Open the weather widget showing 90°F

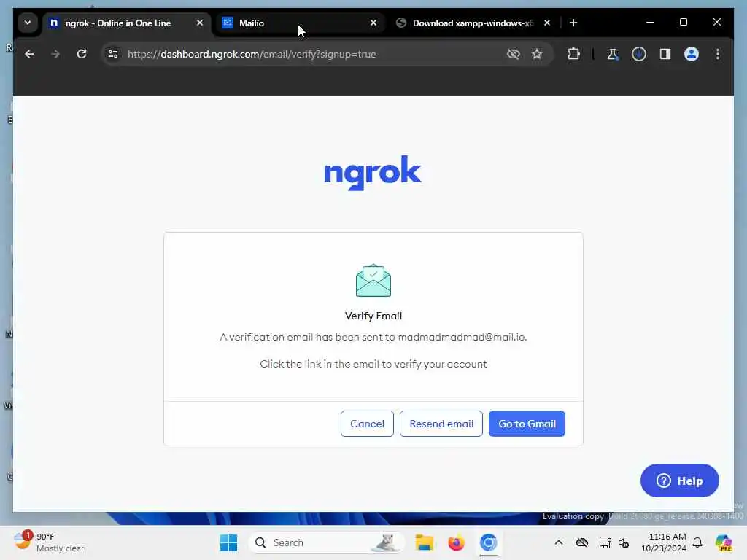(x=49, y=542)
